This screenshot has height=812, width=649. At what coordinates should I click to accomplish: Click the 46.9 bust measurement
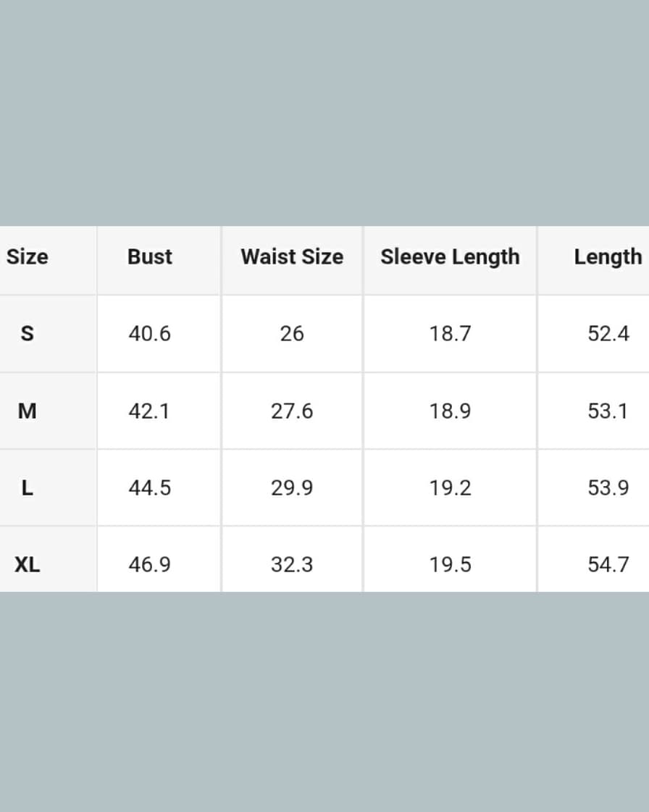150,564
